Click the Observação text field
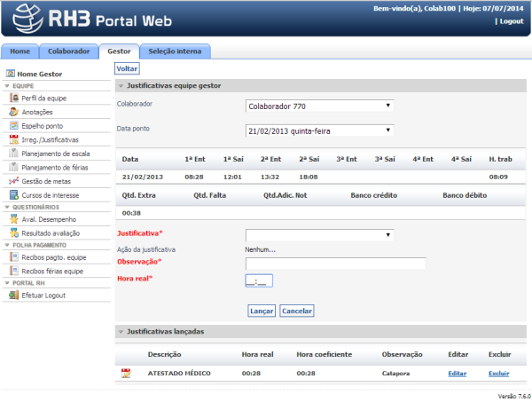Viewport: 532px width, 402px height. [x=335, y=264]
